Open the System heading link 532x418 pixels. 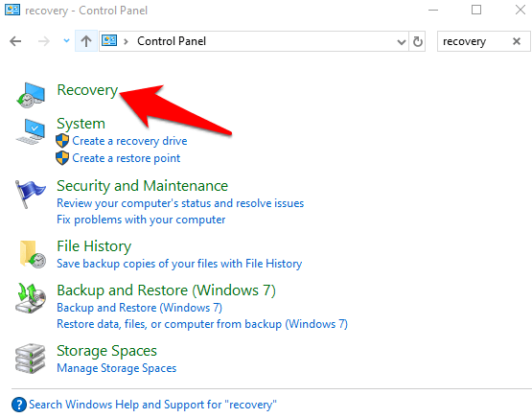pyautogui.click(x=81, y=124)
